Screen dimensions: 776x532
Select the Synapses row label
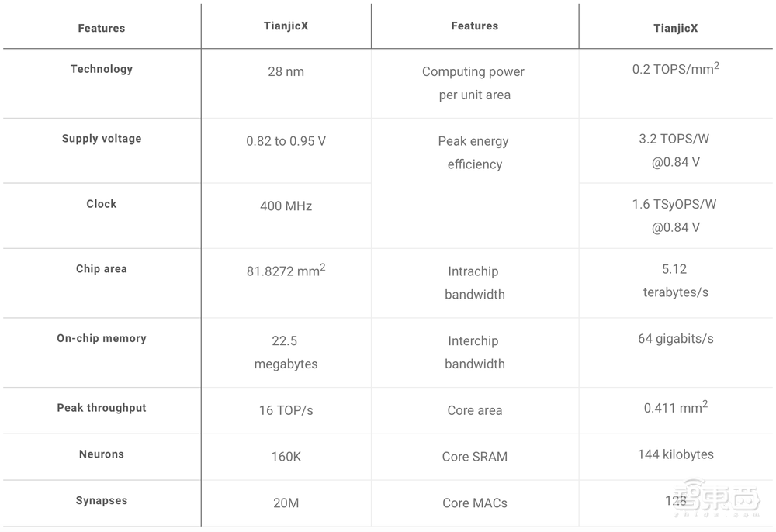102,501
